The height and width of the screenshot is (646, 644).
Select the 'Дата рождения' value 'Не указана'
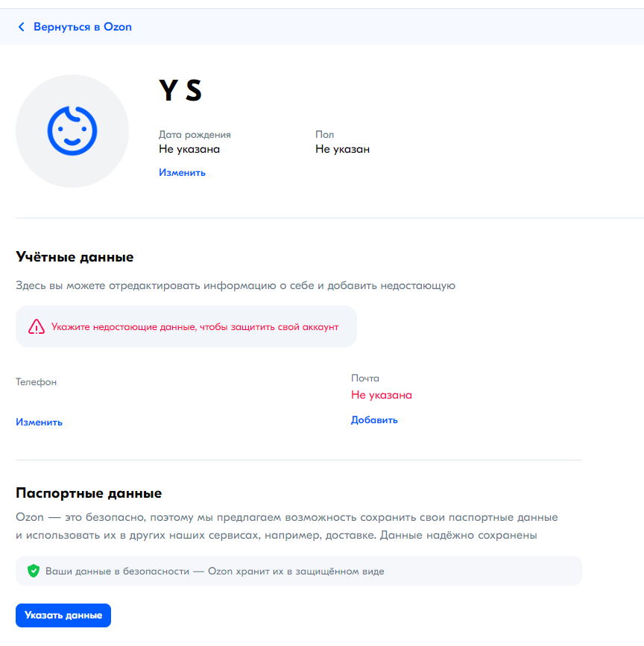pos(189,149)
